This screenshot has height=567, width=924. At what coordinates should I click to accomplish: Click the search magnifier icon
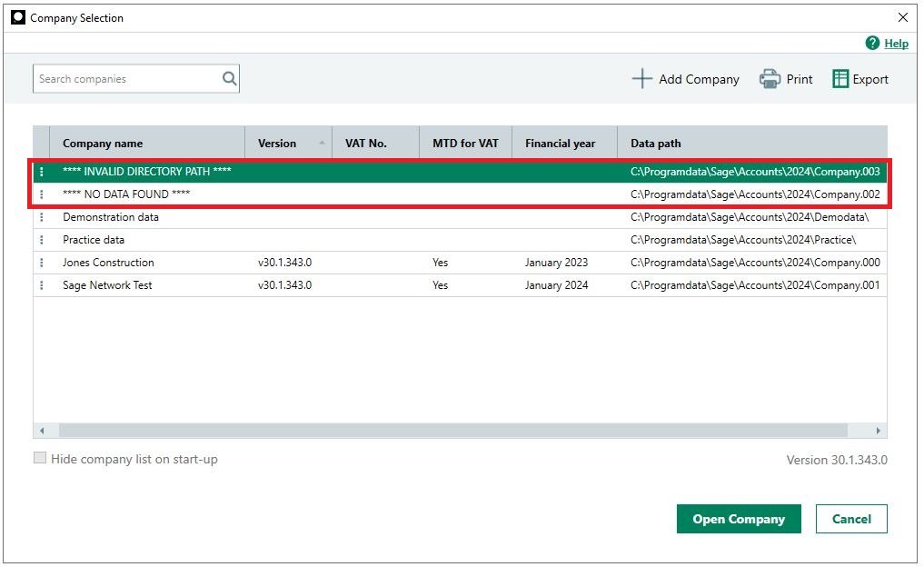[x=229, y=78]
